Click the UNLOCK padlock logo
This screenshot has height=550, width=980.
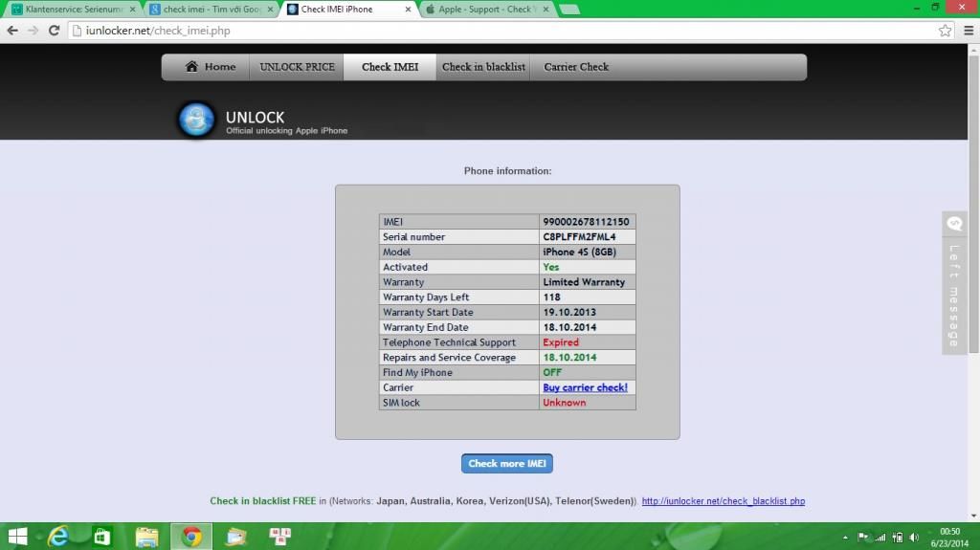197,121
